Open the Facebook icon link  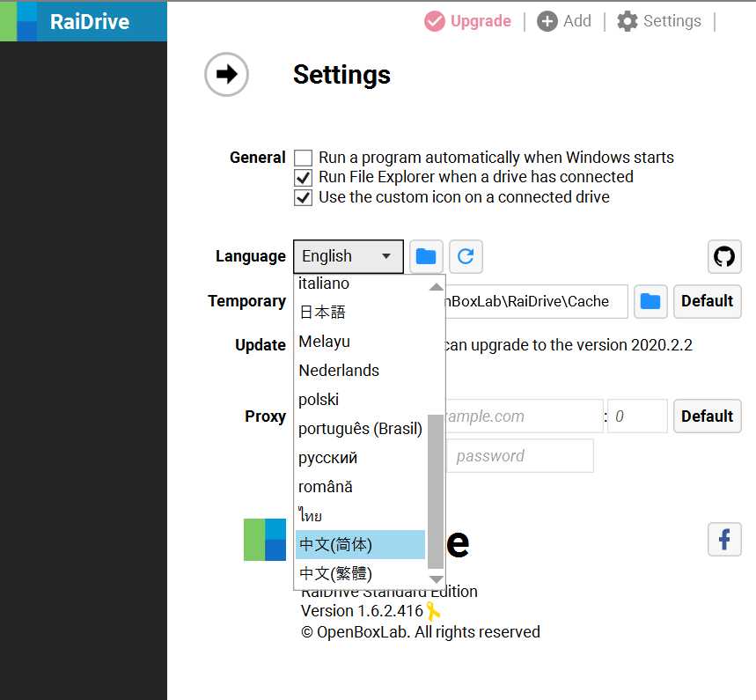pyautogui.click(x=724, y=540)
